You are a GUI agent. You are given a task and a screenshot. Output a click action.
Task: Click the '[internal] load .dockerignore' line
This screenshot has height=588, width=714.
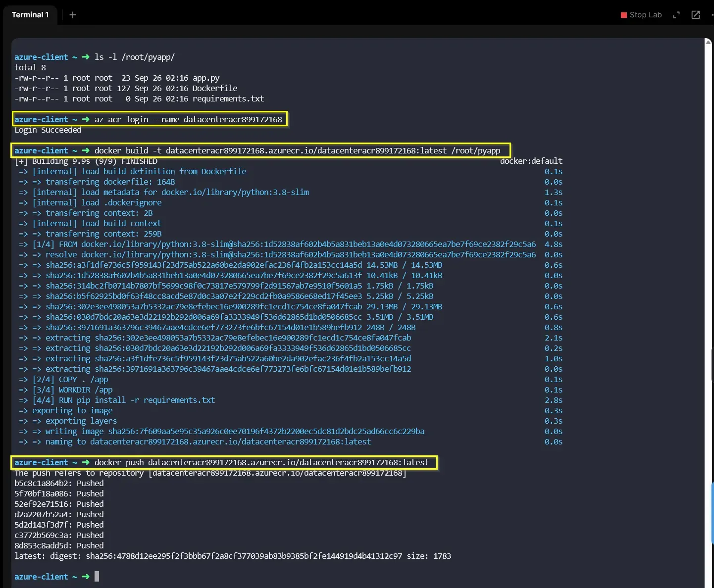click(90, 202)
